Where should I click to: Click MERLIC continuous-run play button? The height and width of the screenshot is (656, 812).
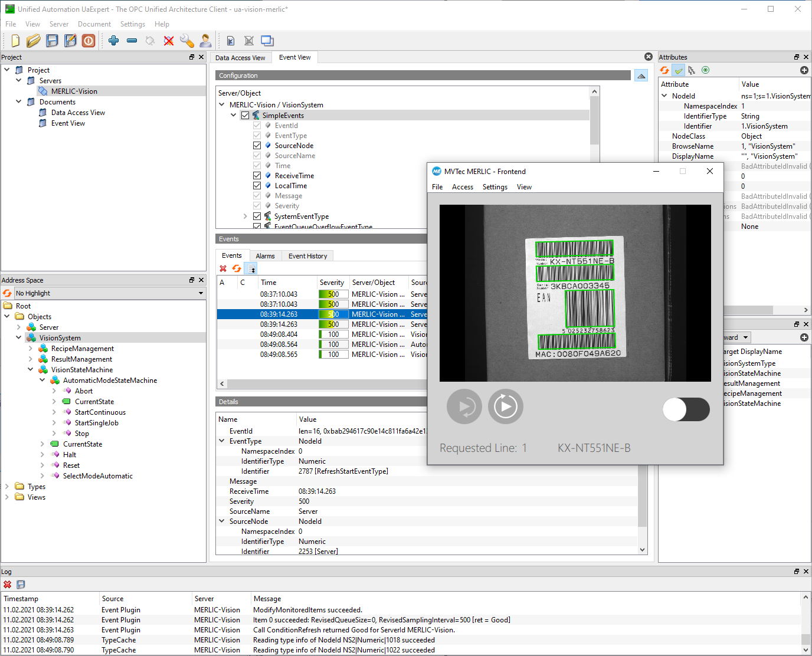coord(506,406)
